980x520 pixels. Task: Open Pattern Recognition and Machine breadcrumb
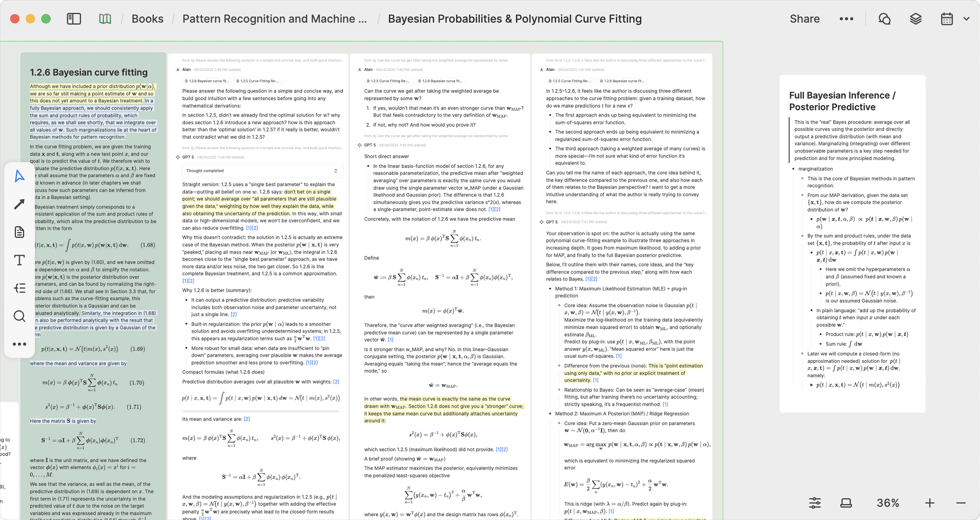[274, 19]
